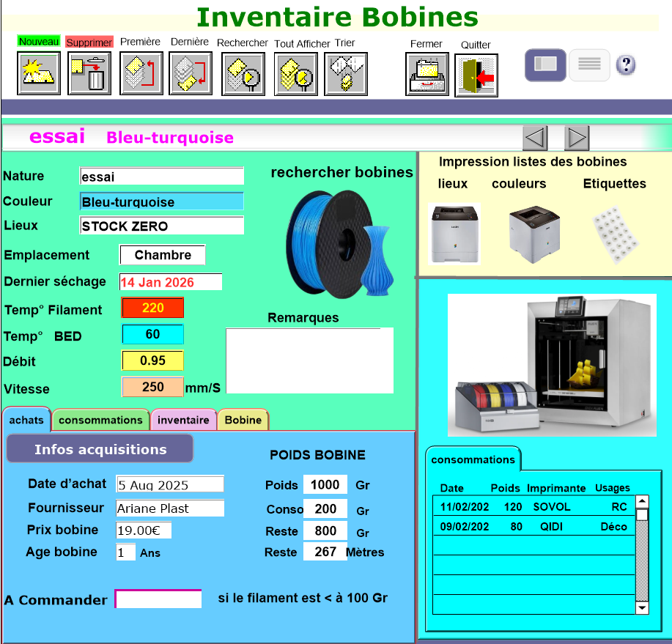Click the Dernier séchage date field

click(171, 282)
